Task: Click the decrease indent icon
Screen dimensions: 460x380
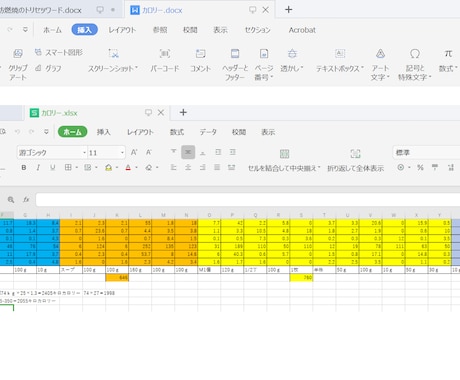Action: pos(218,152)
